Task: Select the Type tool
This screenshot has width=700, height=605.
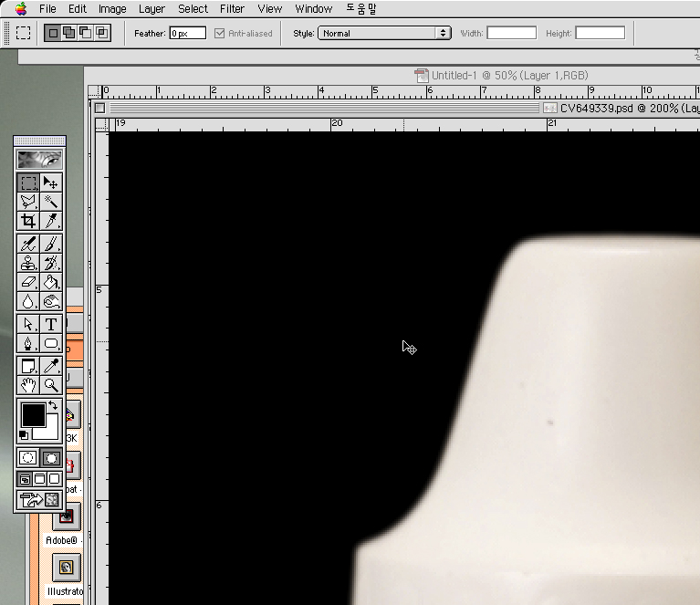Action: pyautogui.click(x=51, y=324)
